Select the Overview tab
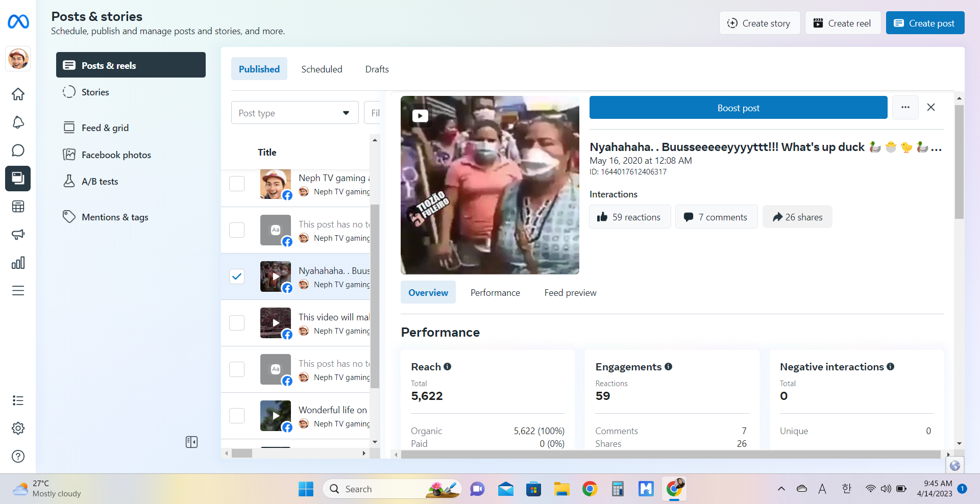Image resolution: width=980 pixels, height=504 pixels. point(428,292)
